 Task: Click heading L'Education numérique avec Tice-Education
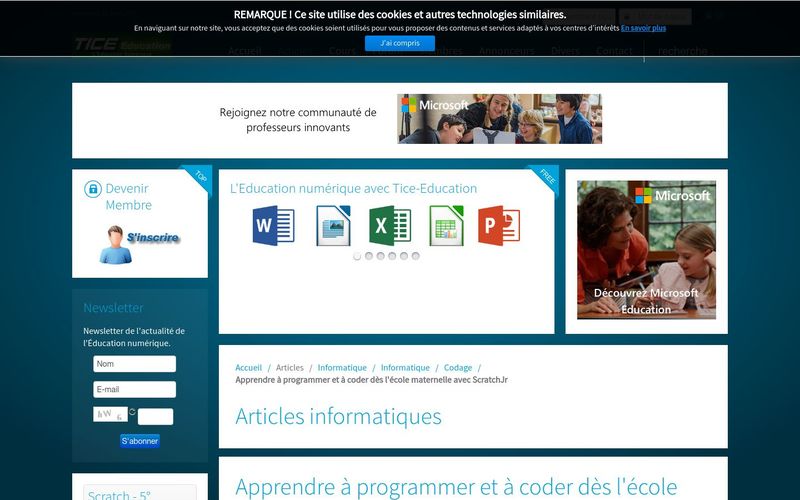(354, 188)
